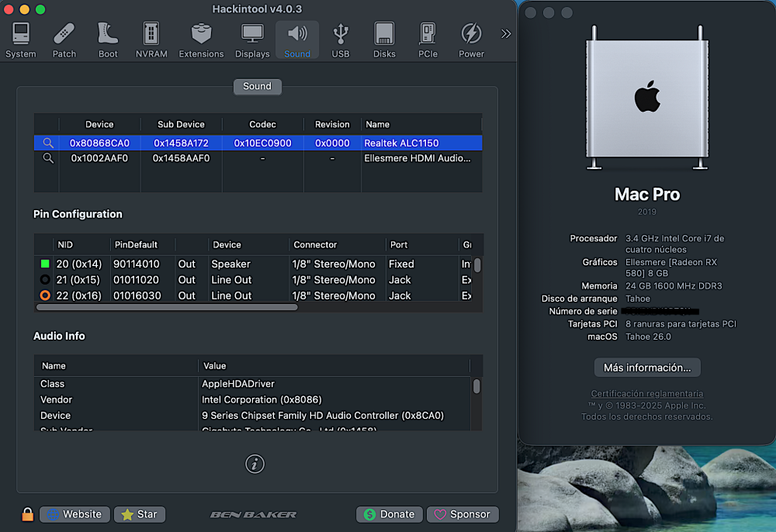Viewport: 776px width, 532px height.
Task: Toggle the orange lock icon
Action: pyautogui.click(x=28, y=514)
